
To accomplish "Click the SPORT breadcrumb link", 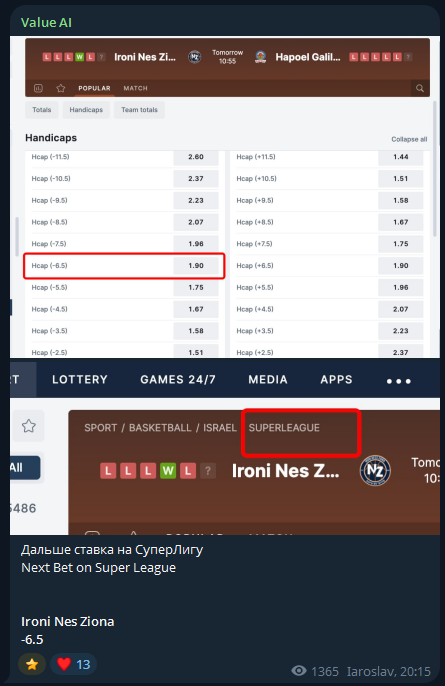I will pos(101,427).
